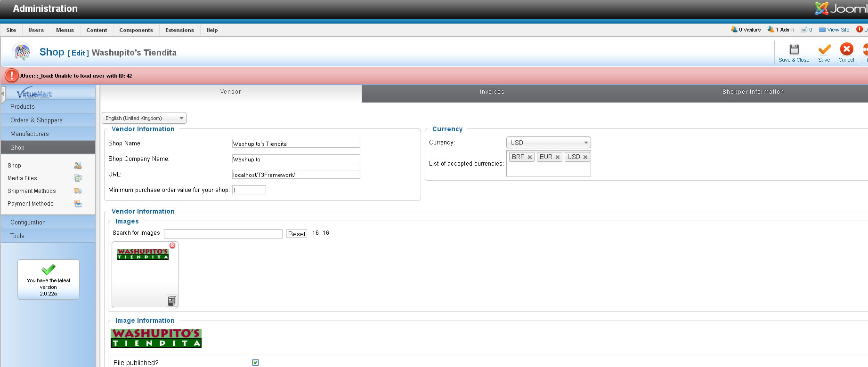
Task: Open the Extensions menu
Action: coord(179,30)
